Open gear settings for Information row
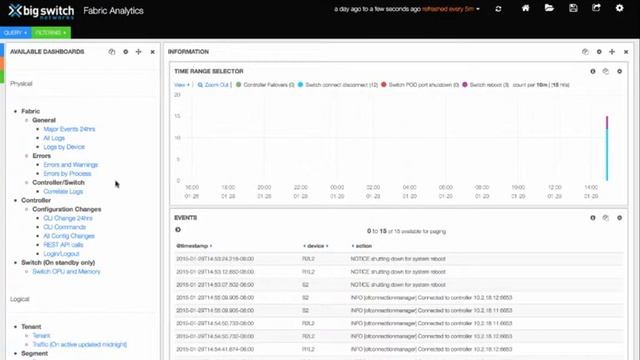This screenshot has width=640, height=360. coord(599,52)
